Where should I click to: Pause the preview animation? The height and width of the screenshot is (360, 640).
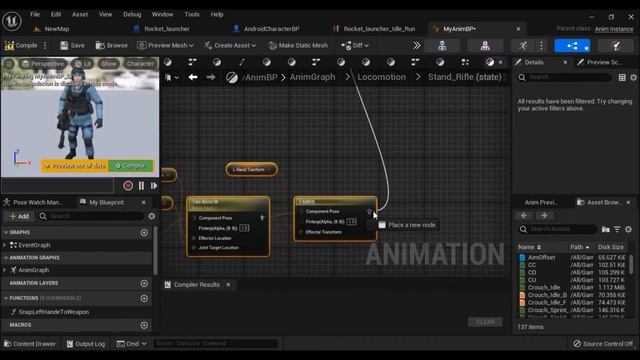pos(141,186)
